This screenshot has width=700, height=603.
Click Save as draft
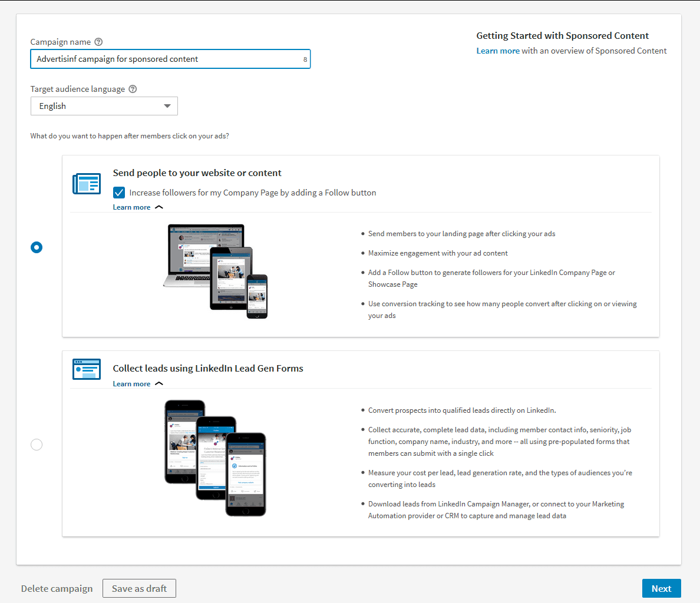click(x=139, y=588)
